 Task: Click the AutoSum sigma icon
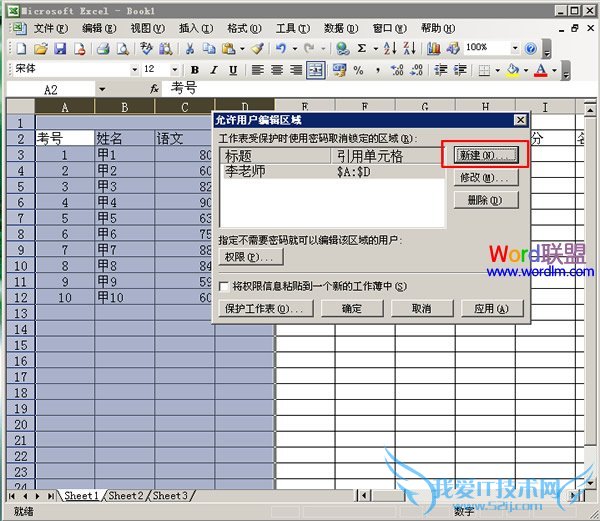[362, 49]
